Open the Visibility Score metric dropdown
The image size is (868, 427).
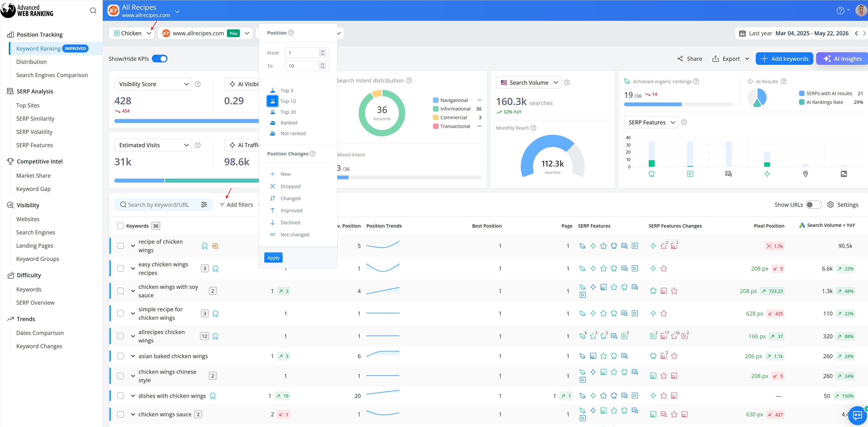click(153, 84)
